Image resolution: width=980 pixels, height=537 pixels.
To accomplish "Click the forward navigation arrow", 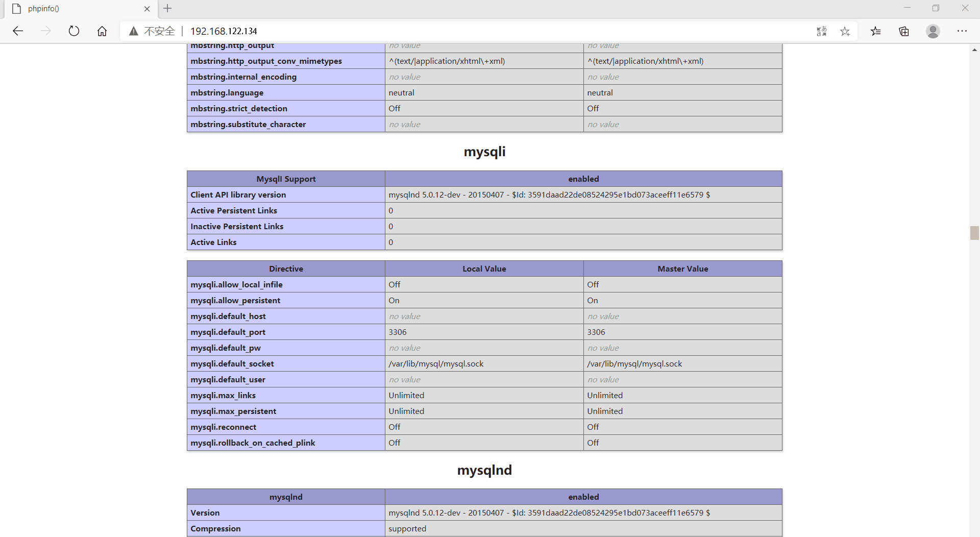I will [46, 31].
